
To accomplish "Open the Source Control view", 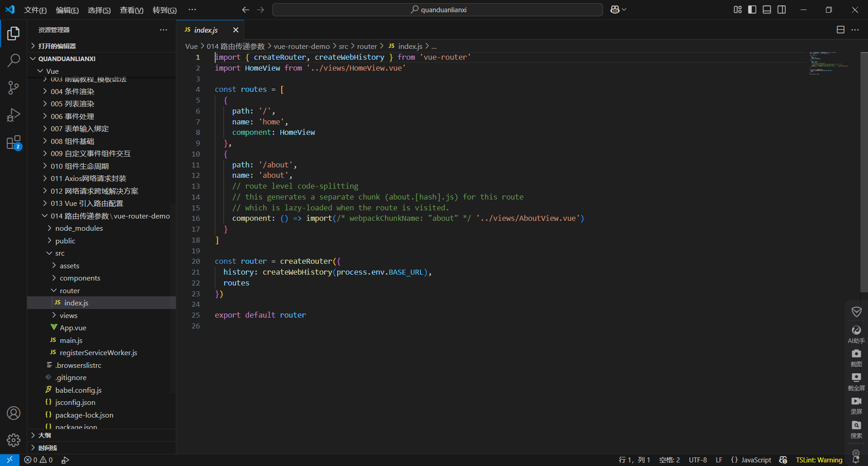I will coord(14,88).
